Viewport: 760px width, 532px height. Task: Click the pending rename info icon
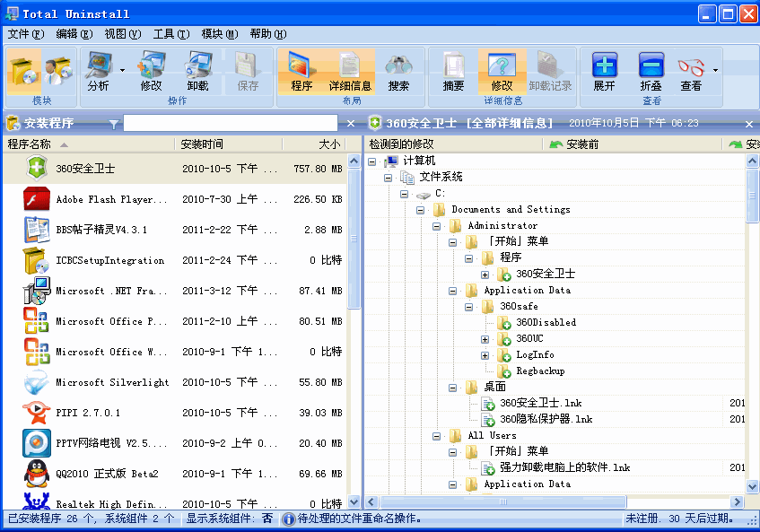tap(288, 519)
